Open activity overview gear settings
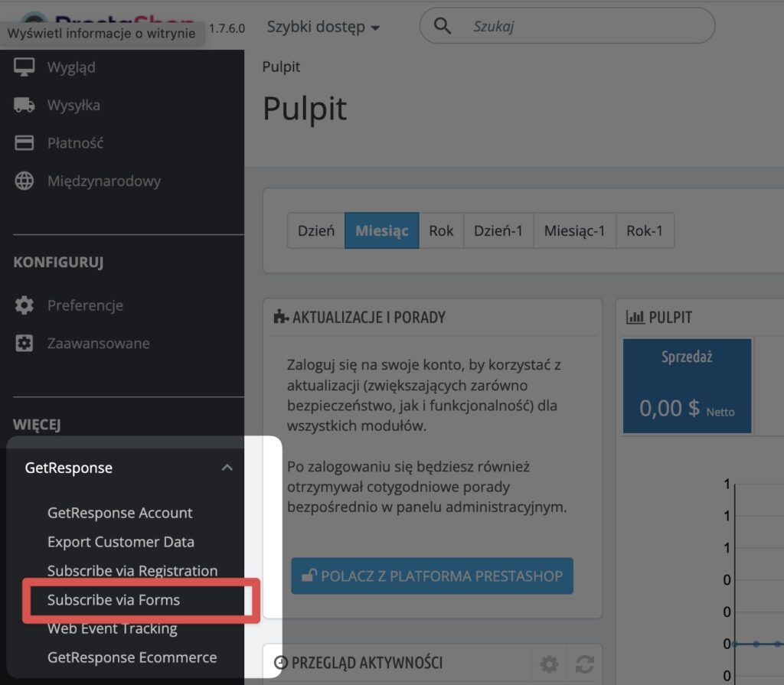Image resolution: width=784 pixels, height=685 pixels. [x=549, y=664]
